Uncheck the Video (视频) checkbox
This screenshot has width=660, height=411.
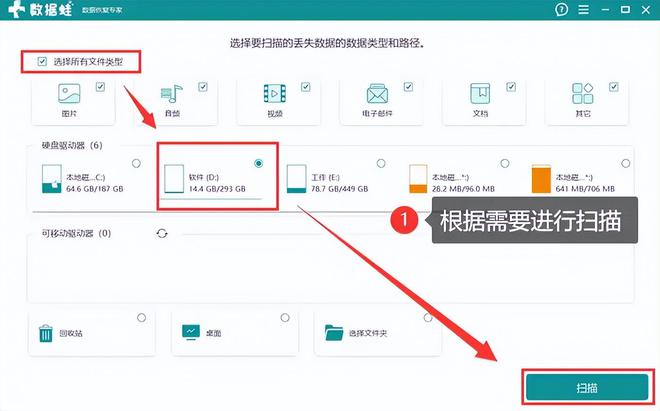[x=306, y=87]
